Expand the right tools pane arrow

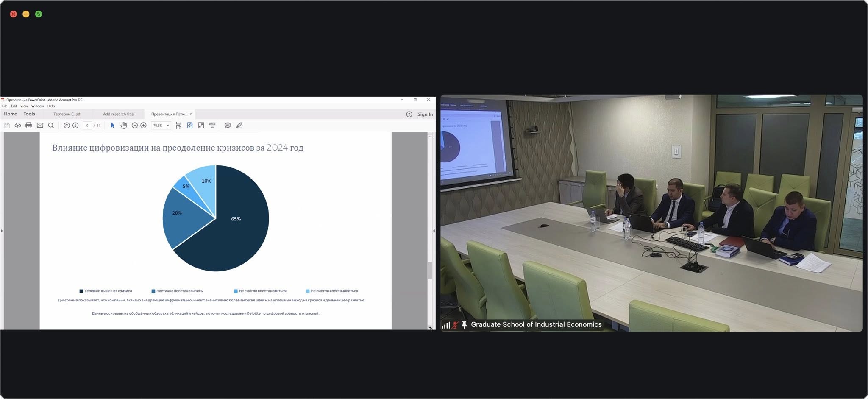tap(434, 231)
